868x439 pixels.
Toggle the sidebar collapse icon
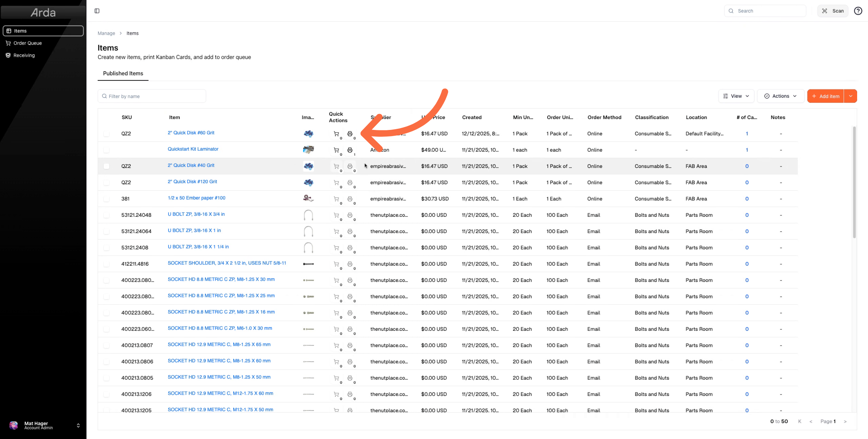click(97, 11)
